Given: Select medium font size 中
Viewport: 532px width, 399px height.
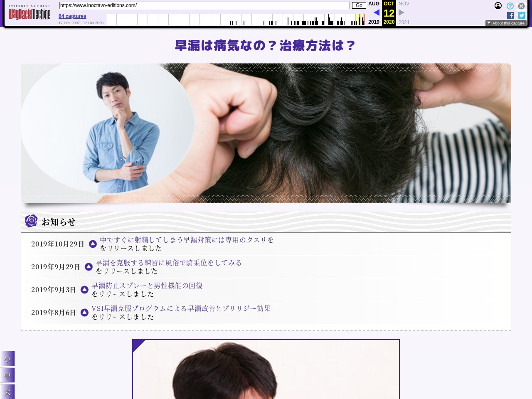Looking at the screenshot, I should (7, 375).
